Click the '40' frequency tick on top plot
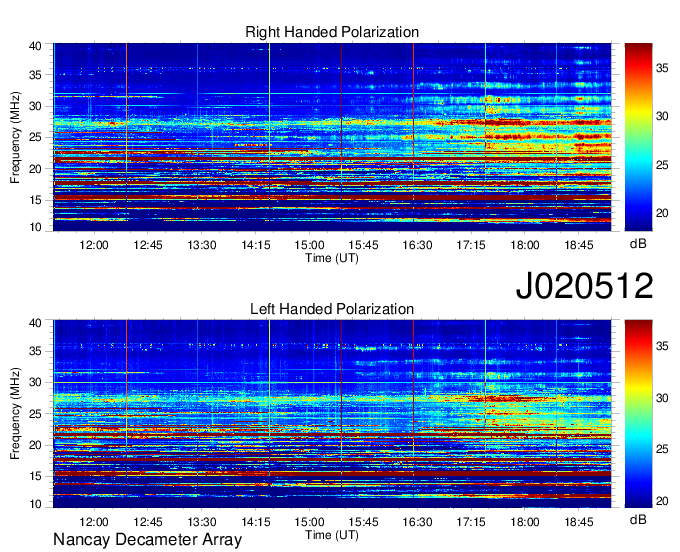 pyautogui.click(x=35, y=46)
